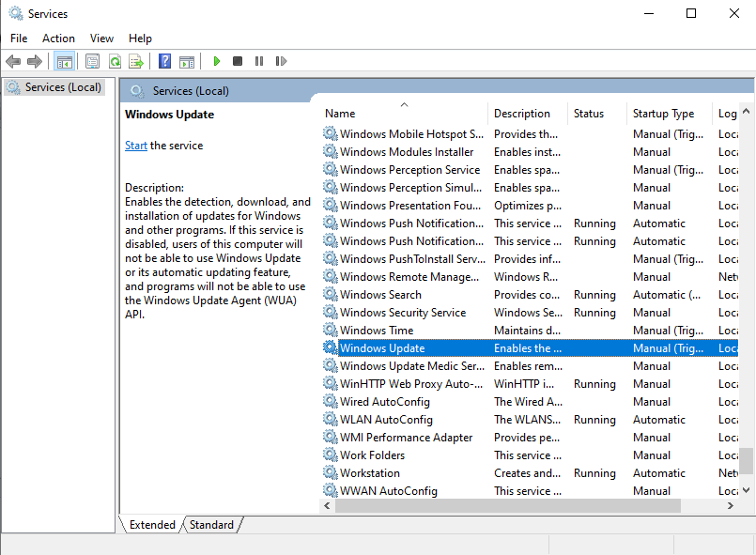The height and width of the screenshot is (555, 756).
Task: Open the View menu
Action: click(x=101, y=39)
